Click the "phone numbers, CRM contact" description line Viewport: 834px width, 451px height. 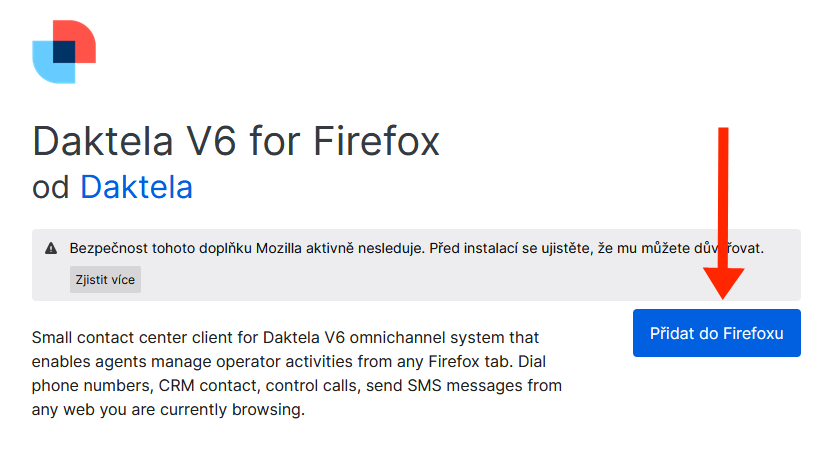tap(297, 385)
